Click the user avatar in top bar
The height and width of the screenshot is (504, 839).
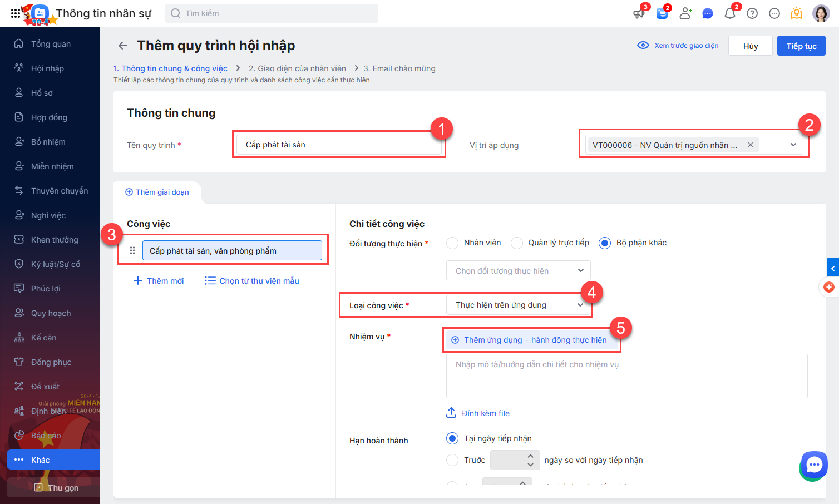click(x=821, y=14)
